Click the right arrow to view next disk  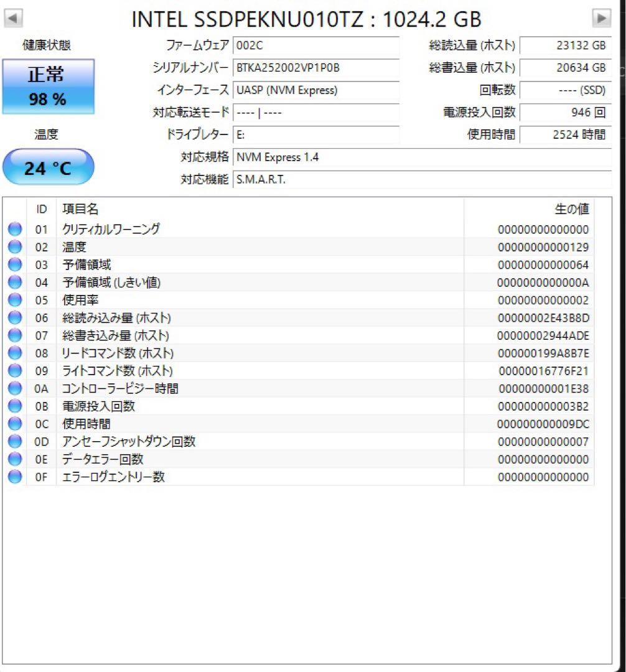click(x=602, y=18)
